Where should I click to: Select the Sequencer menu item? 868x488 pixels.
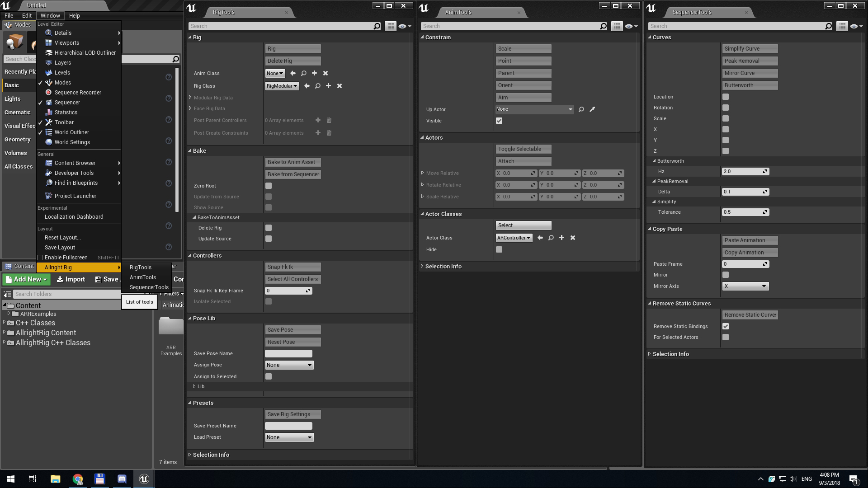tap(67, 102)
